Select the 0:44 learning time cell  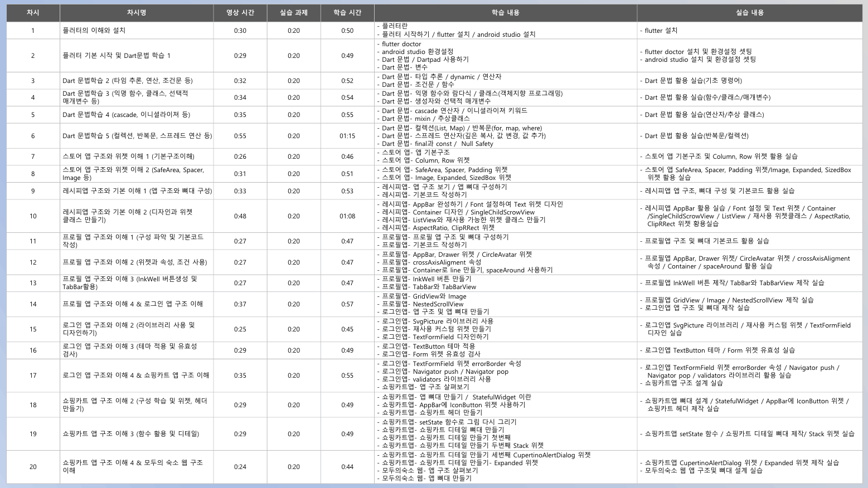[x=347, y=467]
